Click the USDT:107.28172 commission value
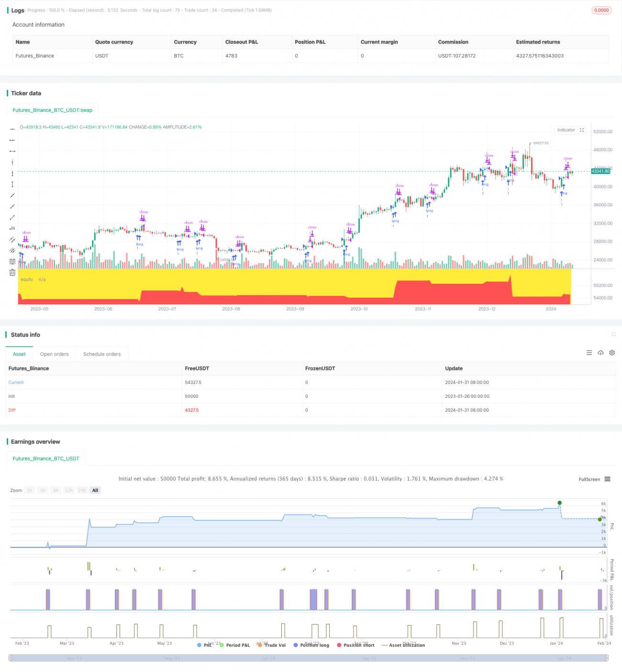This screenshot has height=672, width=622. coord(456,56)
